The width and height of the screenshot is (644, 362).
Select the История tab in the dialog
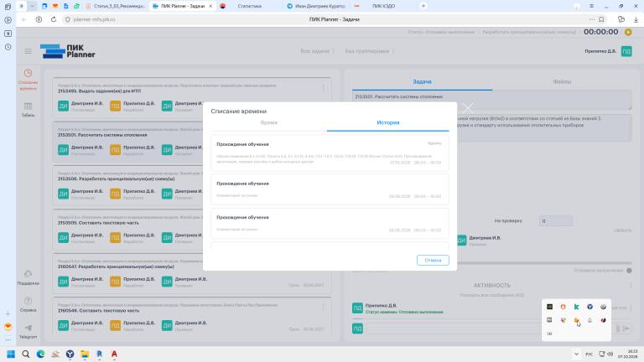pyautogui.click(x=387, y=122)
